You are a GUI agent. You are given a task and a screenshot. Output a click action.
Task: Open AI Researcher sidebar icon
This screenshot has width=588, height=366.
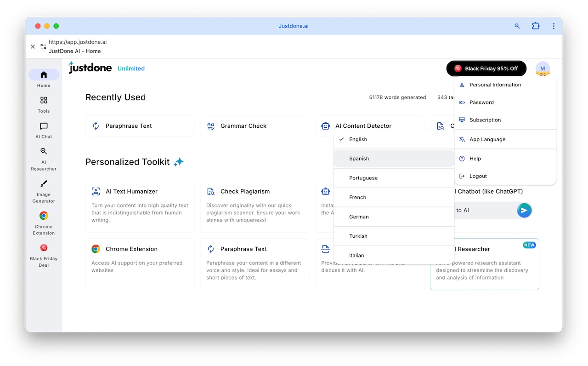coord(44,151)
